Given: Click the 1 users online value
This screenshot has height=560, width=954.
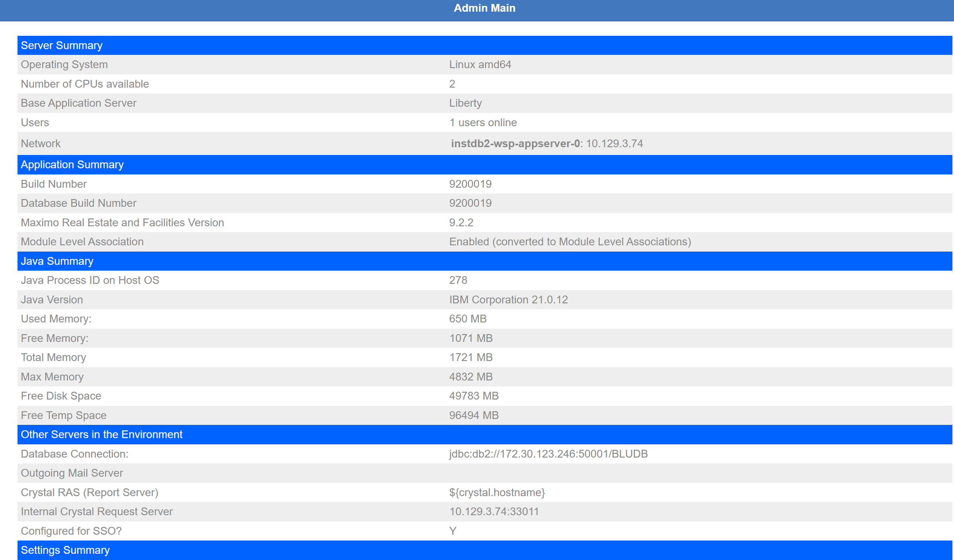Looking at the screenshot, I should pos(483,122).
